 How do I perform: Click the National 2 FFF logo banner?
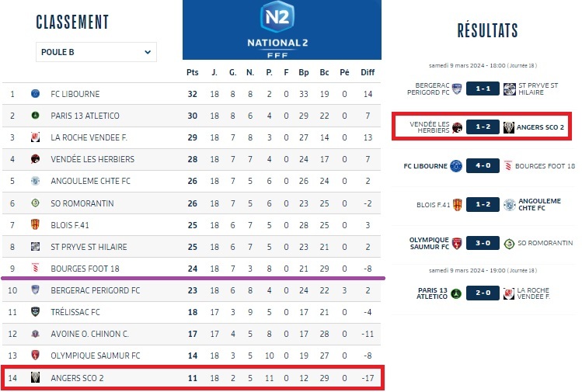point(282,29)
